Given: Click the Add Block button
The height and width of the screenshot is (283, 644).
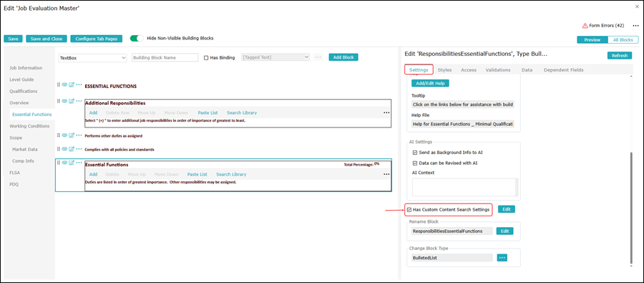Looking at the screenshot, I should (343, 57).
